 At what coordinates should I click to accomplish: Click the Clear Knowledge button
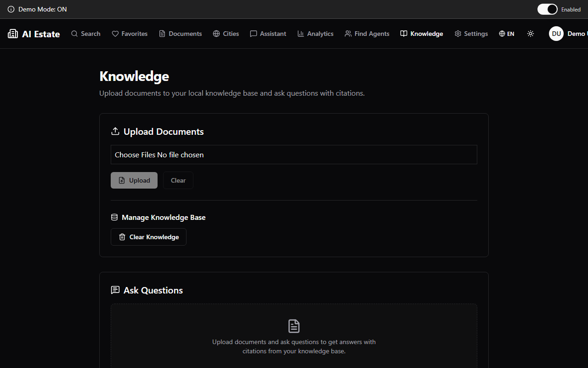[x=148, y=237]
